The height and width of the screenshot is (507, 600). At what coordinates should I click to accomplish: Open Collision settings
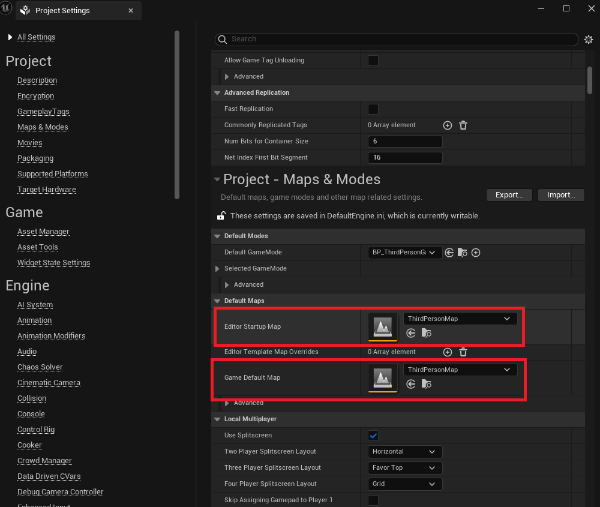click(x=31, y=398)
